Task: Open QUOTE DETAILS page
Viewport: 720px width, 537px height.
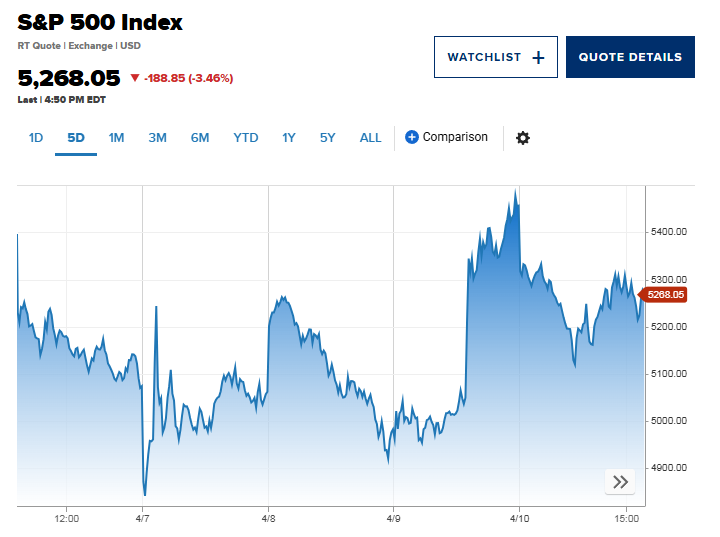Action: pos(630,57)
